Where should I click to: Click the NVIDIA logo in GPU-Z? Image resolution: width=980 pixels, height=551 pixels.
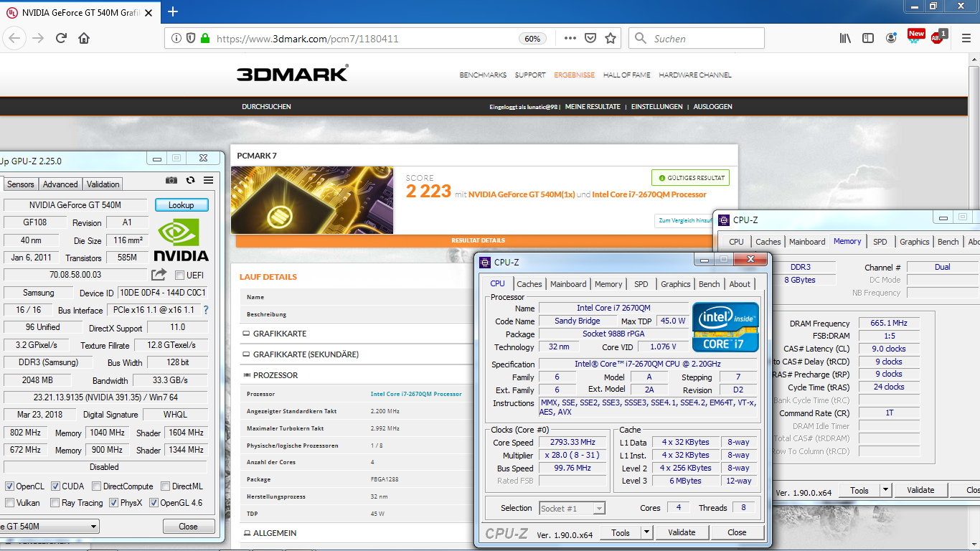click(x=182, y=240)
